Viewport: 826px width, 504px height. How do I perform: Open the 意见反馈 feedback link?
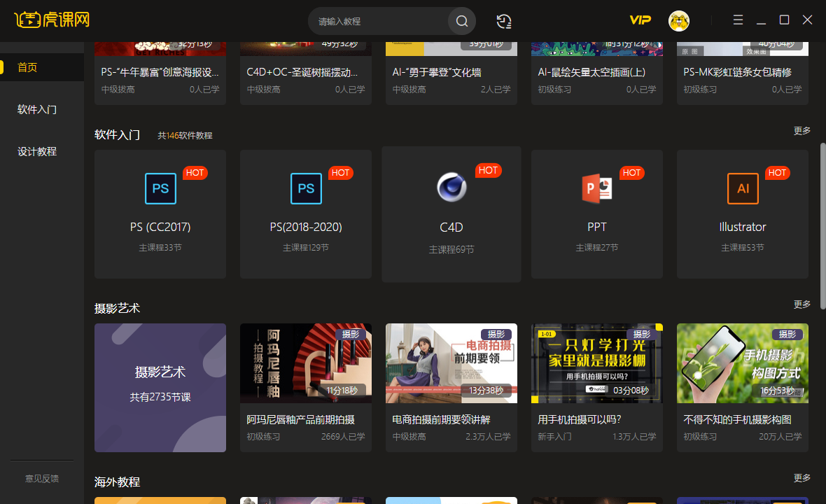[x=41, y=478]
